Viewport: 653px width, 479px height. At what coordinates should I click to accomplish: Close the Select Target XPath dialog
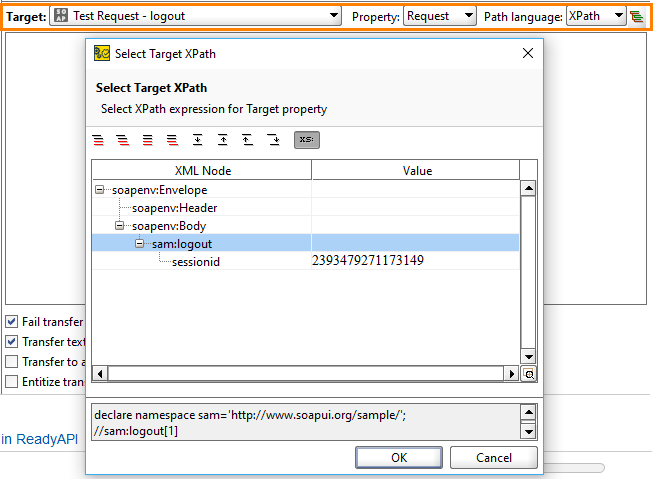pyautogui.click(x=528, y=53)
